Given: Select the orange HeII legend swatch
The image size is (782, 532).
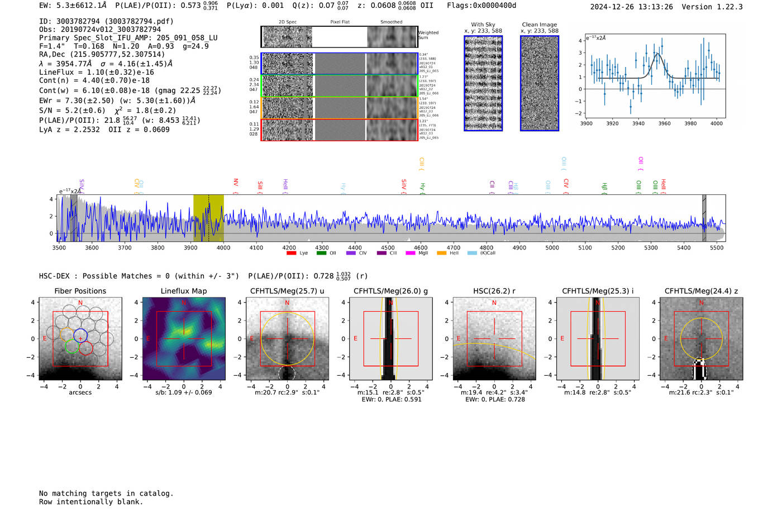Looking at the screenshot, I should tap(441, 253).
